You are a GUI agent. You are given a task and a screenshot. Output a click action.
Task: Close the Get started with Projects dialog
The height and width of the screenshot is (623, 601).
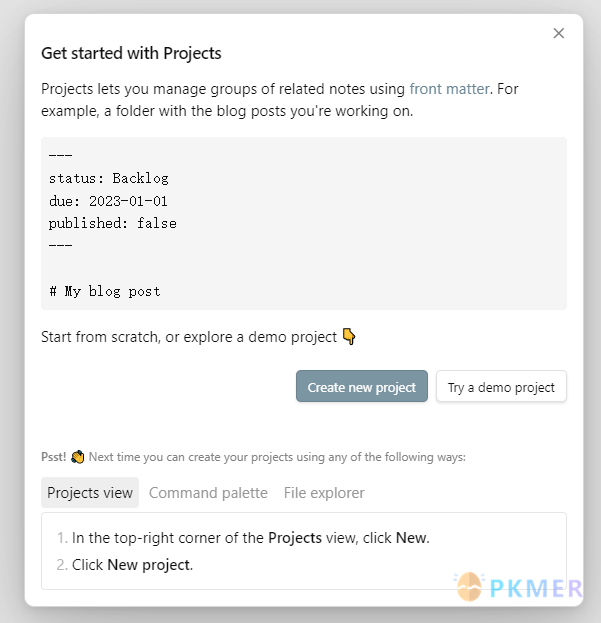558,33
